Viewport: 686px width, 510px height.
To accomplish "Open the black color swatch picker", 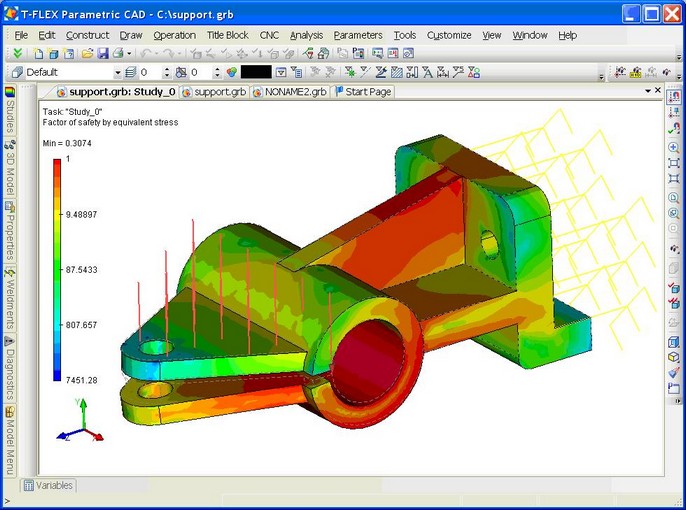I will click(256, 72).
